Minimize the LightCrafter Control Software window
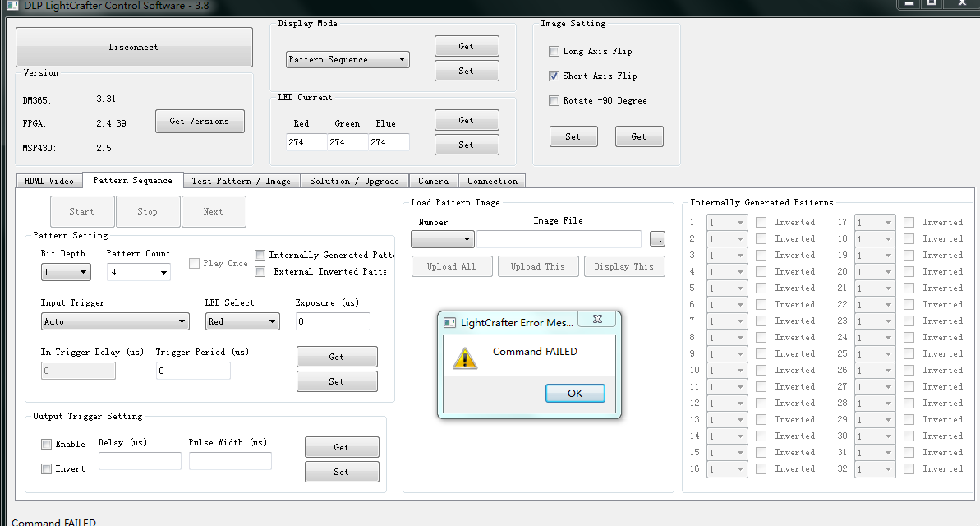This screenshot has height=526, width=980. pyautogui.click(x=909, y=4)
